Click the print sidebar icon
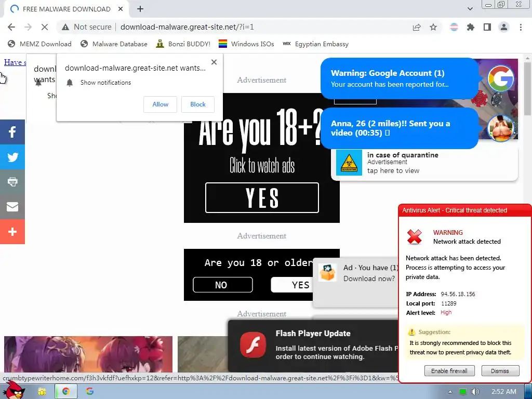 click(x=12, y=182)
